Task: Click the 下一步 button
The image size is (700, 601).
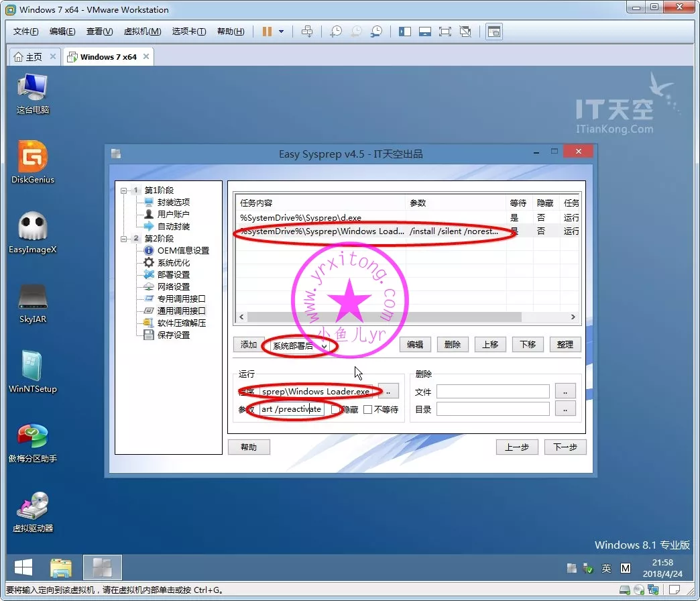Action: 565,447
